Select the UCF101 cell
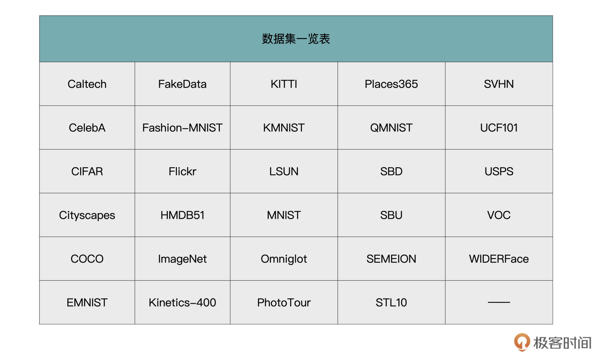 [x=499, y=127]
